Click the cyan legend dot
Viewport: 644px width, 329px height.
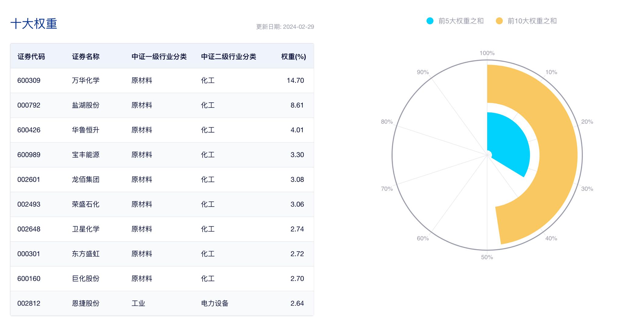(430, 21)
